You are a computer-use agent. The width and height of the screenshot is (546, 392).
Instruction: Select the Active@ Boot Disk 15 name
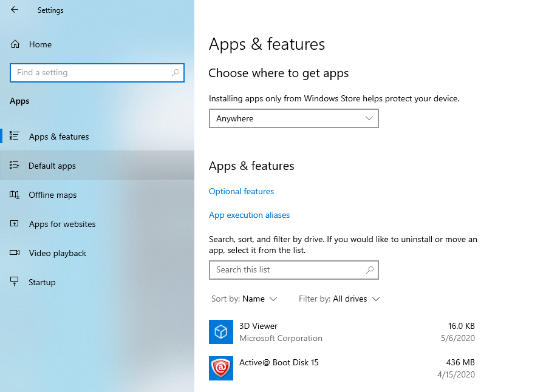pos(279,362)
